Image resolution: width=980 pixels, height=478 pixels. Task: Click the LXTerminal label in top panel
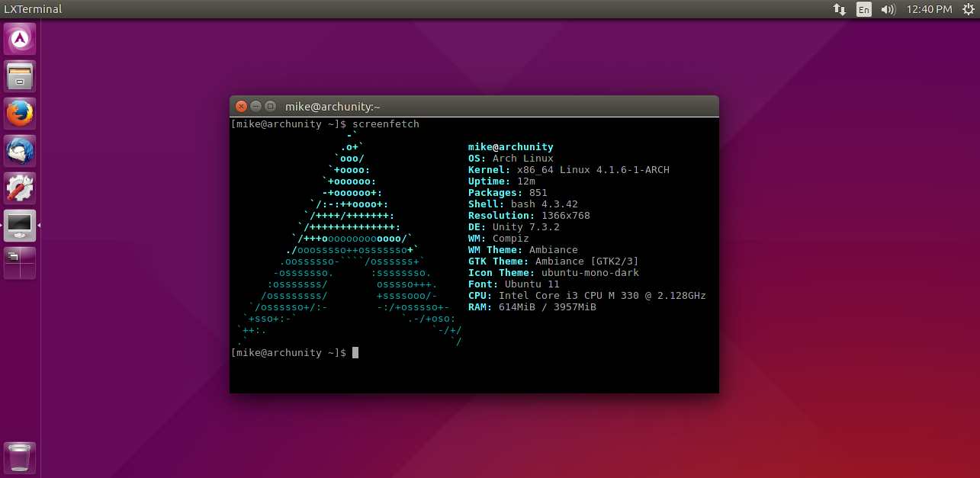point(33,9)
